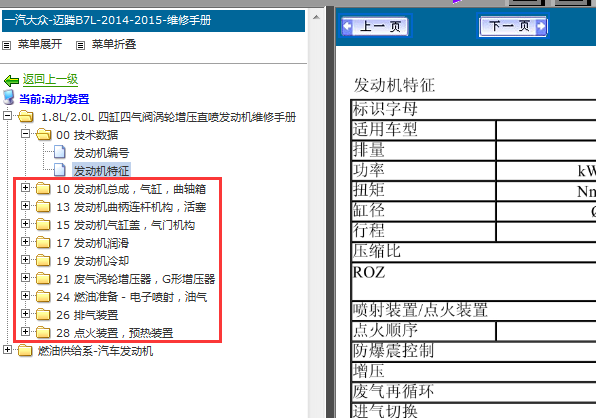
Task: Go to next page with 下一页
Action: [513, 26]
